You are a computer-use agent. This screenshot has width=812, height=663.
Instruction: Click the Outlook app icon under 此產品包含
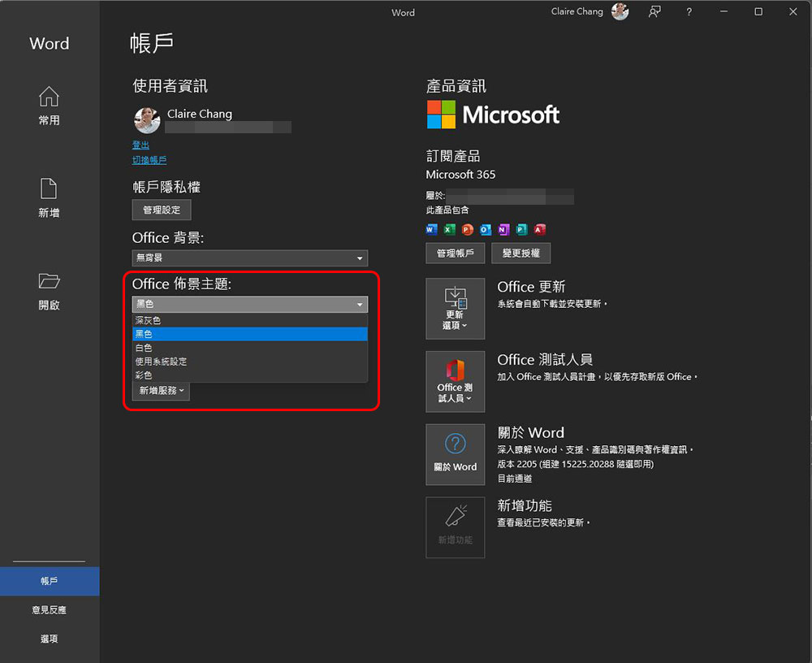pyautogui.click(x=486, y=230)
